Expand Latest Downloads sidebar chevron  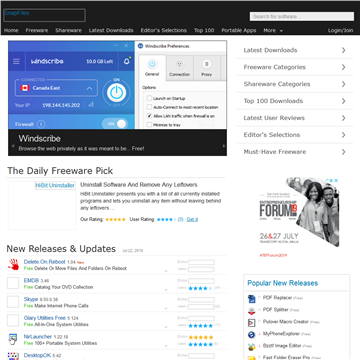343,50
